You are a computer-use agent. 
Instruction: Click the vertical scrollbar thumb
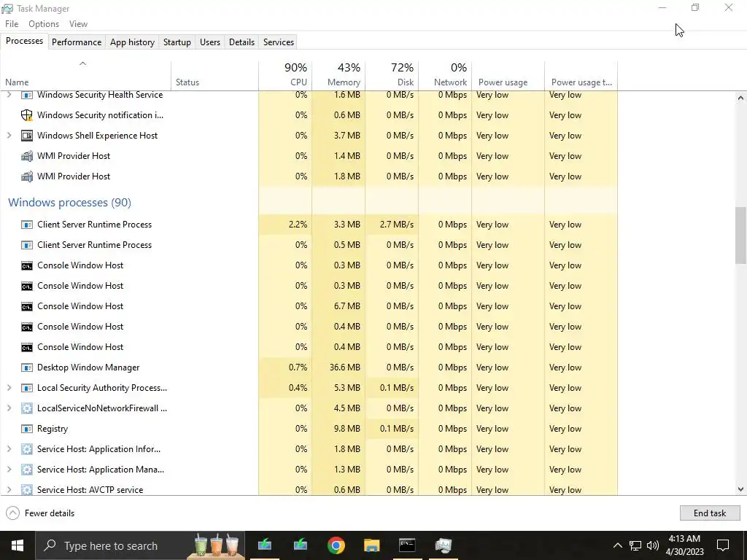pos(740,235)
